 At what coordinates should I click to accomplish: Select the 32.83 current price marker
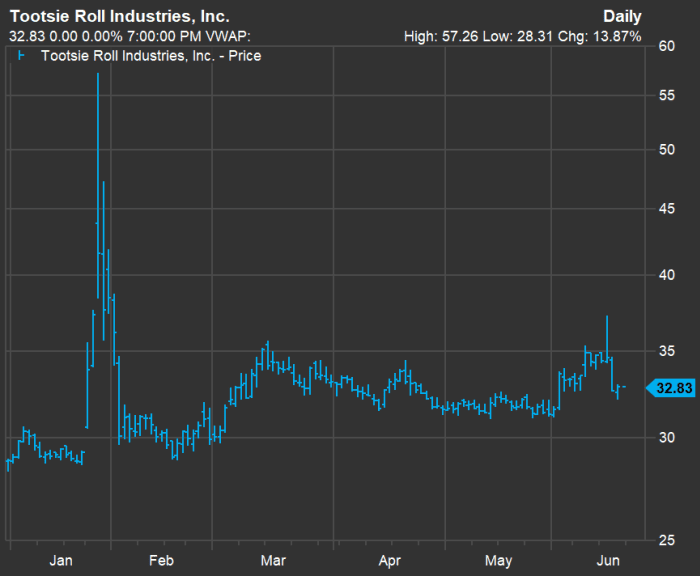click(x=671, y=388)
